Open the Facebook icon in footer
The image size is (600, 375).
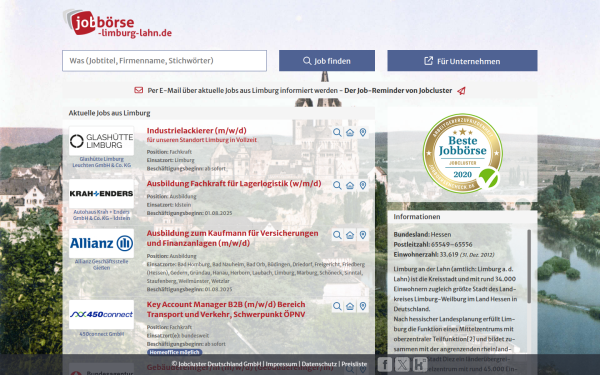(385, 364)
